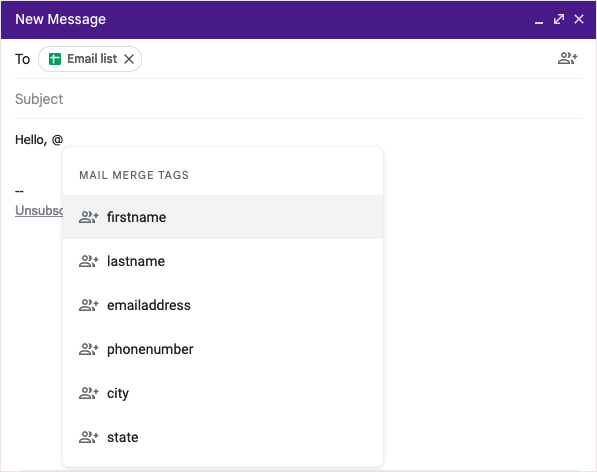The width and height of the screenshot is (597, 472).
Task: Click the icon beside city tag
Action: (x=89, y=393)
